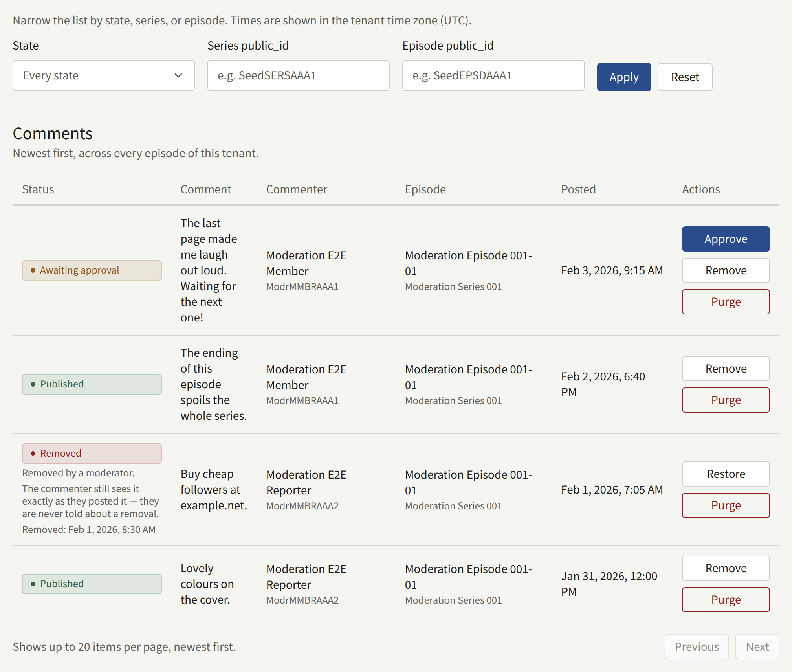Click 'Jan 31, 2026, 12:00 PM' posted time
The image size is (792, 672).
[x=609, y=584]
